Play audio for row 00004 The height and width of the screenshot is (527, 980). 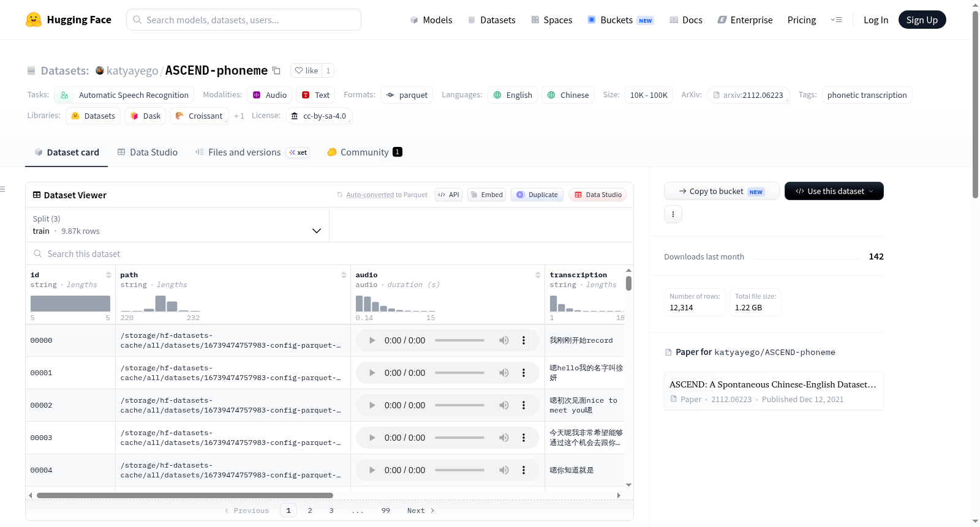pos(372,470)
